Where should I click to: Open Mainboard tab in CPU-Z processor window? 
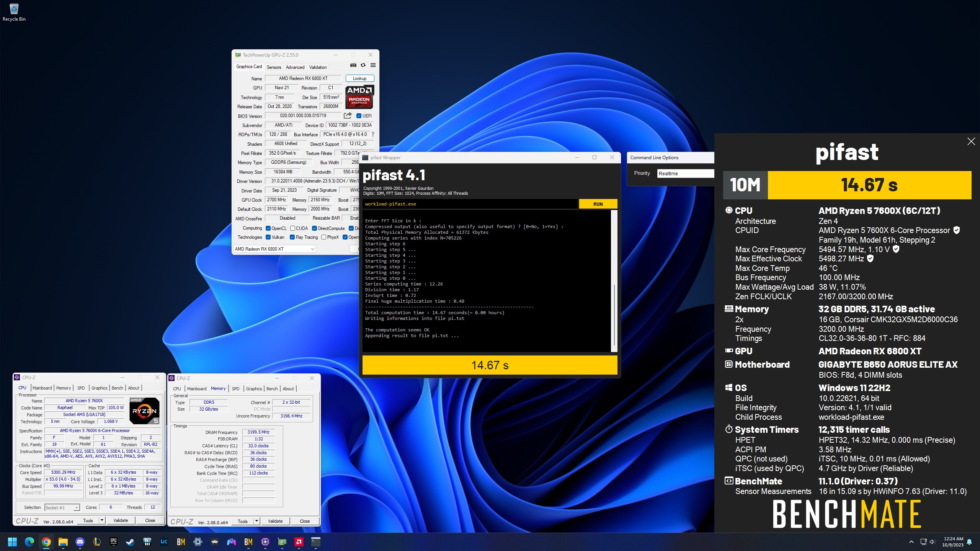click(42, 388)
